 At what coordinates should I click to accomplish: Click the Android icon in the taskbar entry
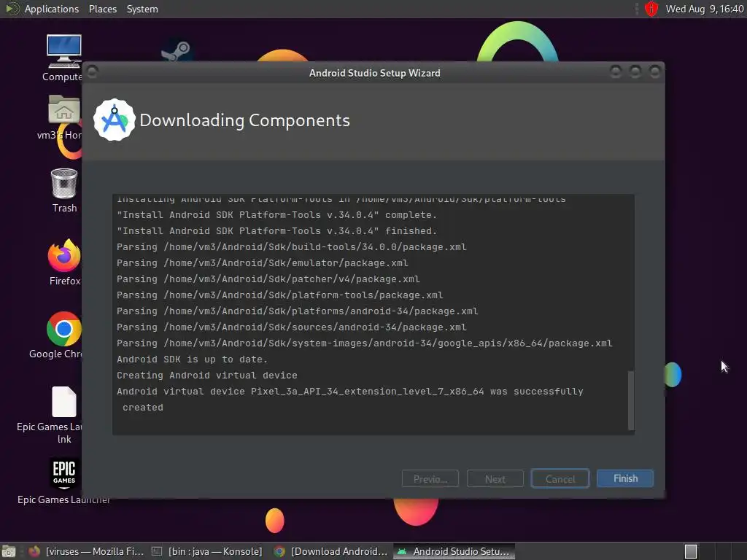coord(402,551)
